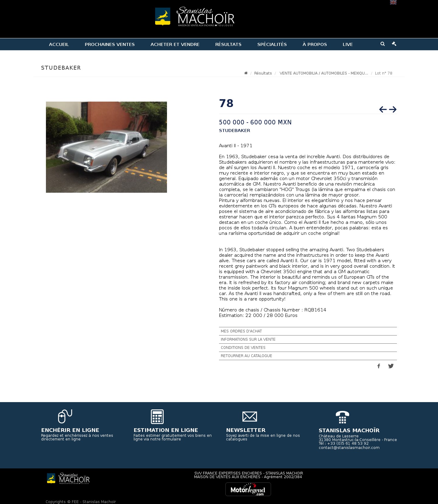The image size is (438, 504).
Task: Click Résultats in the breadcrumb
Action: pos(263,73)
